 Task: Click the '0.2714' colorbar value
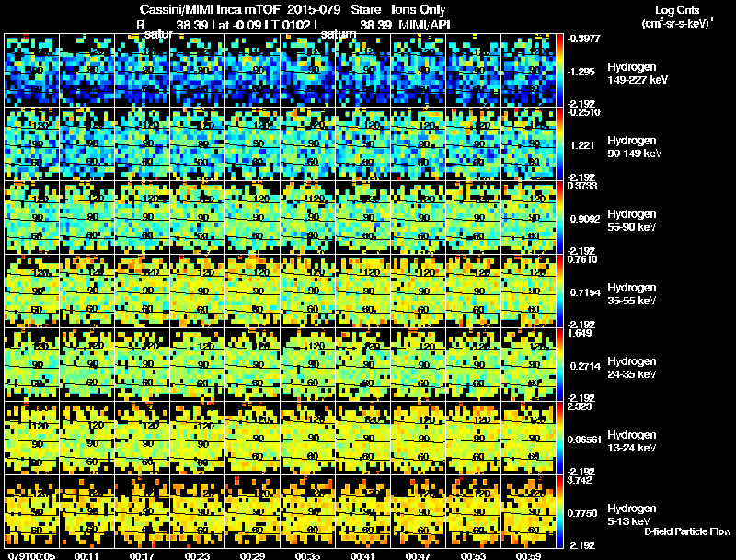click(585, 366)
